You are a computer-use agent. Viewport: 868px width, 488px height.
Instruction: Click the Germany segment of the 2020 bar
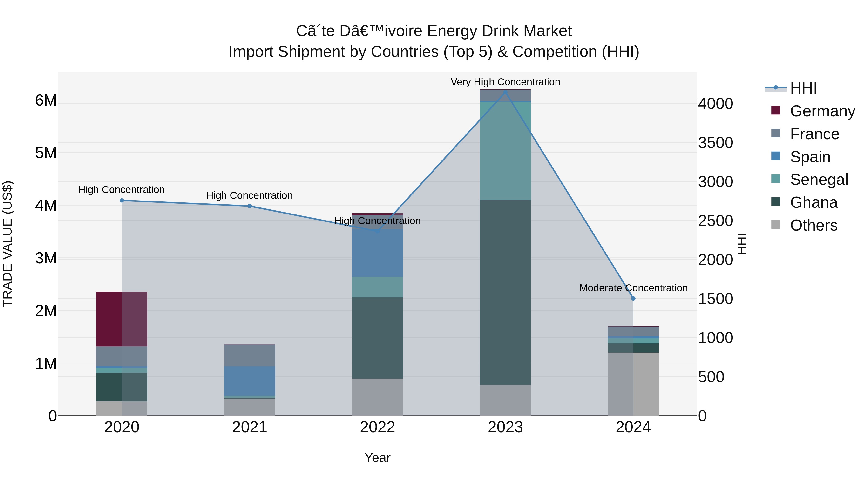122,319
